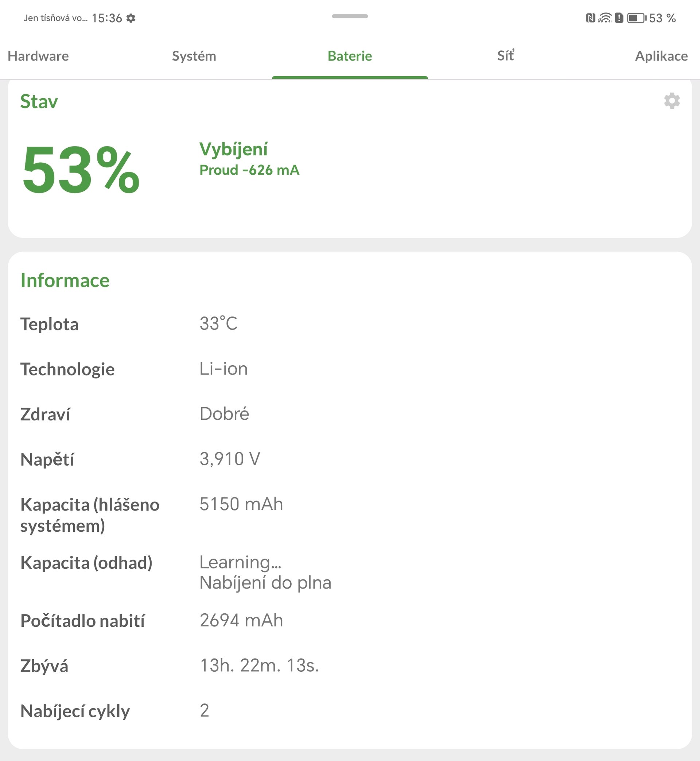Image resolution: width=700 pixels, height=761 pixels.
Task: Open the Aplikace tab
Action: pos(661,56)
